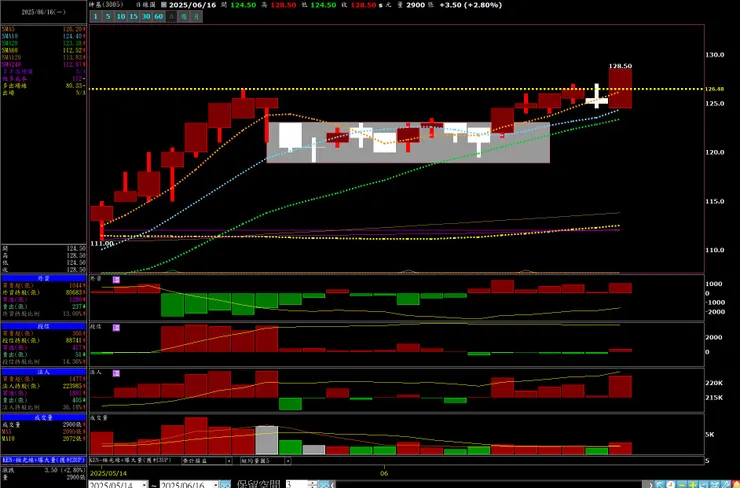The width and height of the screenshot is (740, 488).
Task: Click the SMA10 indicator row in legend
Action: click(x=43, y=36)
